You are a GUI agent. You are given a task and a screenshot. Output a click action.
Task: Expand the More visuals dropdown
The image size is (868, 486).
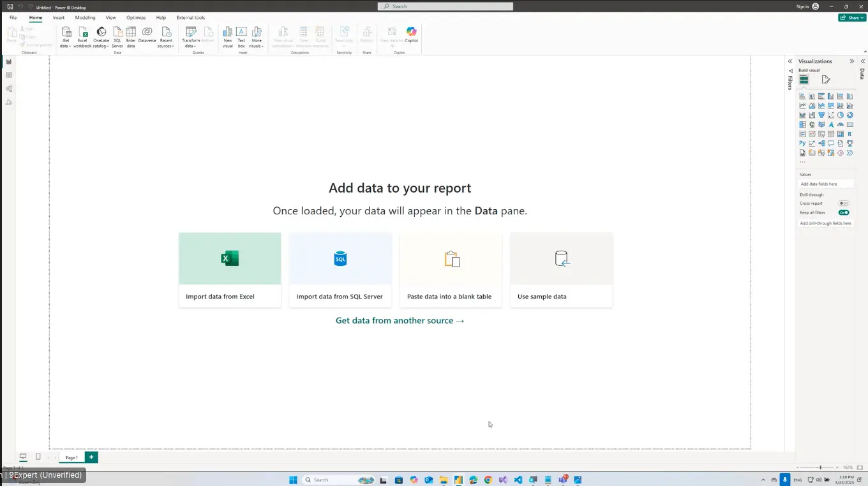tap(257, 38)
